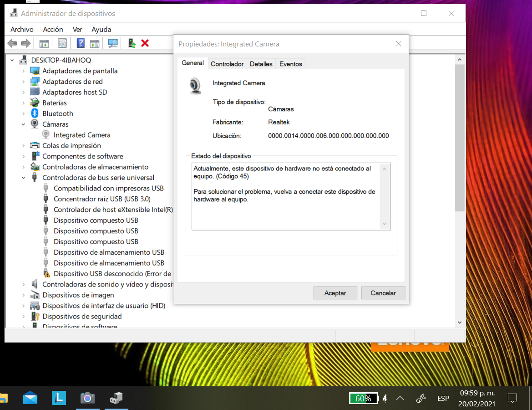Click the Colas de impresión printer icon
This screenshot has width=532, height=410.
35,145
